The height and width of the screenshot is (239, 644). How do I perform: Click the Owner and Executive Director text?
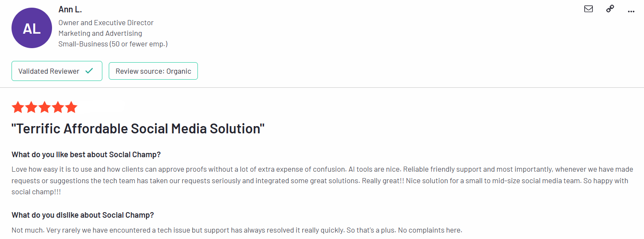(x=106, y=23)
